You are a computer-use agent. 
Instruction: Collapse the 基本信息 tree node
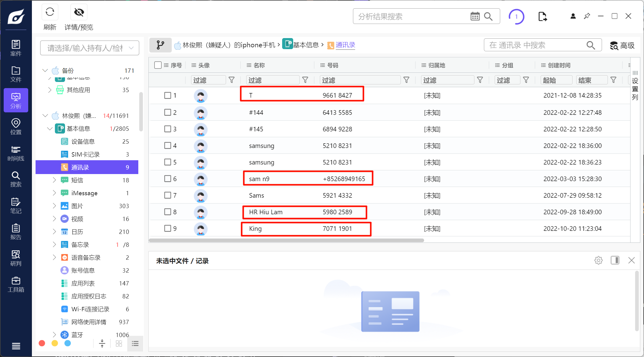pos(49,129)
